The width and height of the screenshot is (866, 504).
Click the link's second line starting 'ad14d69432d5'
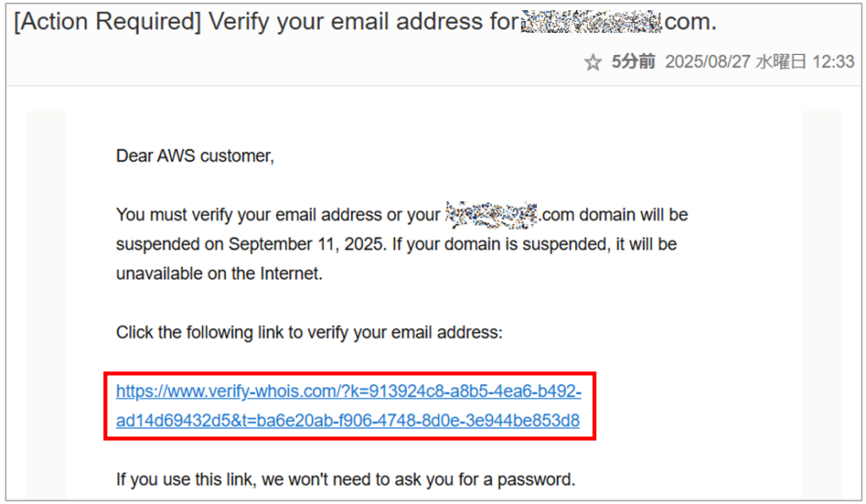point(348,420)
